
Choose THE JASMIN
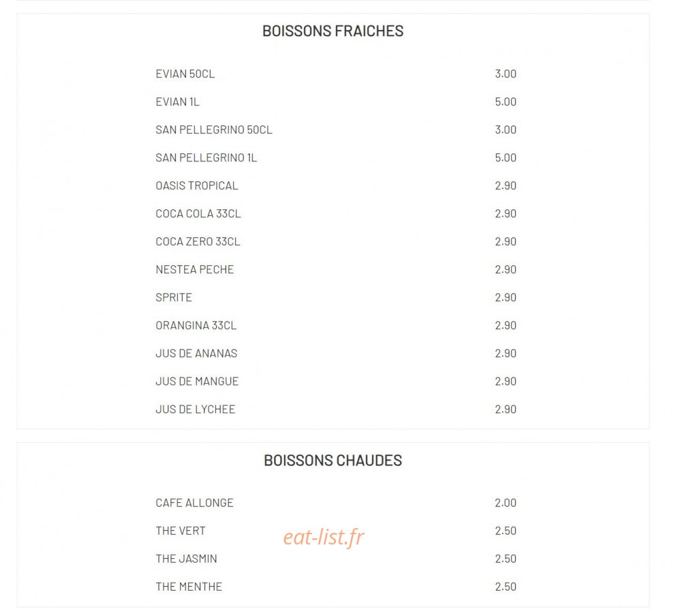pyautogui.click(x=186, y=559)
